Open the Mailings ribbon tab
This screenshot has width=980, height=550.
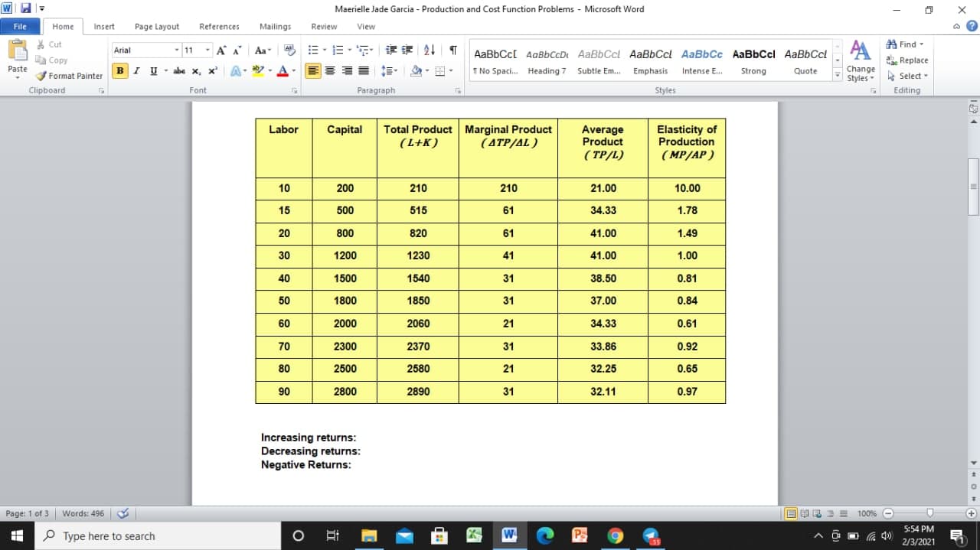point(275,25)
